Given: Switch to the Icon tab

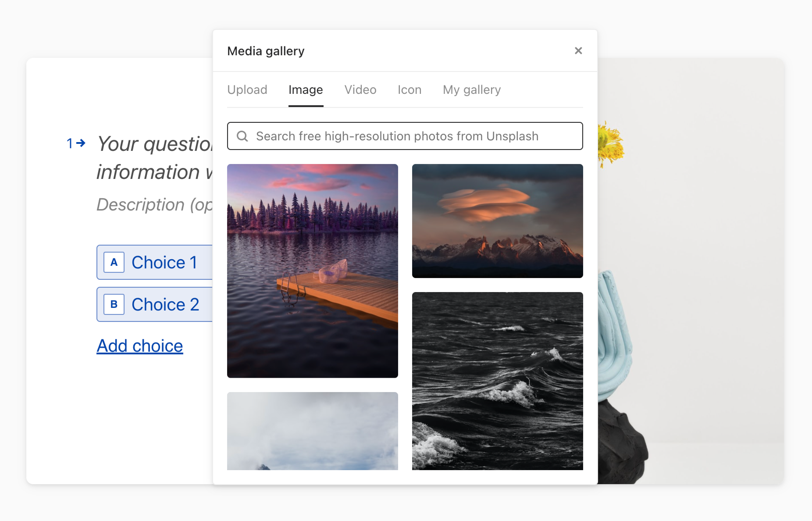Looking at the screenshot, I should pos(409,90).
